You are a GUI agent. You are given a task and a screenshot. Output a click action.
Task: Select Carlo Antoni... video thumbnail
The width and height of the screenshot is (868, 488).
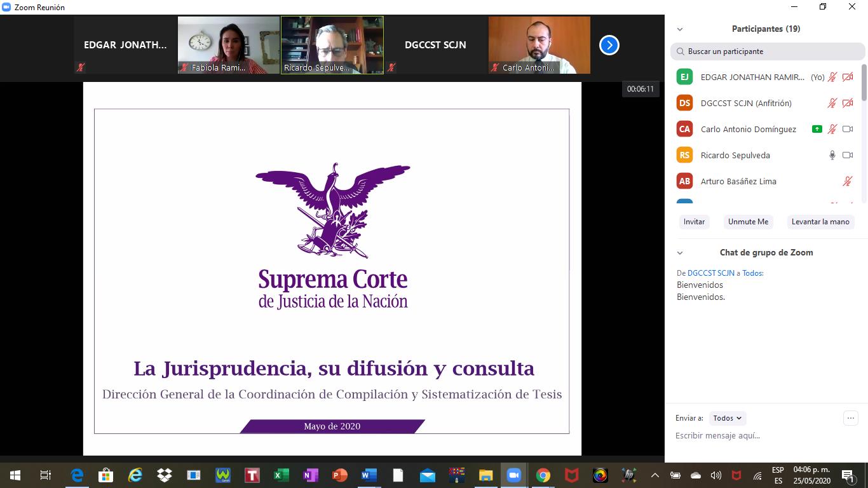click(539, 45)
